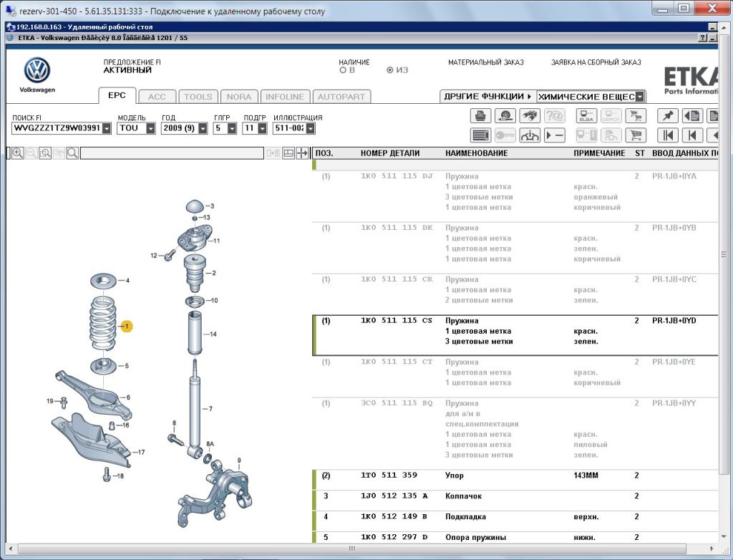Screen dimensions: 733x560
Task: Open the ПОИСК FI VIN dropdown
Action: [x=107, y=128]
